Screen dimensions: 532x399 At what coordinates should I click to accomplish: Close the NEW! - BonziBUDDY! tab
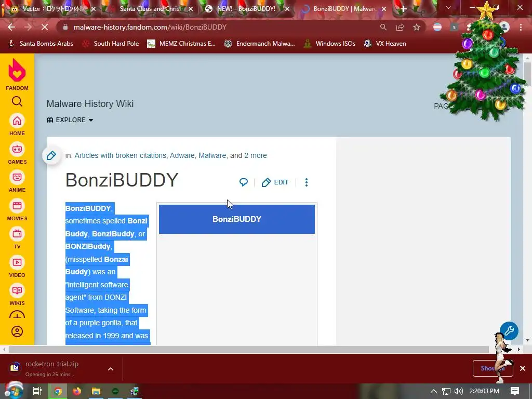tap(287, 9)
